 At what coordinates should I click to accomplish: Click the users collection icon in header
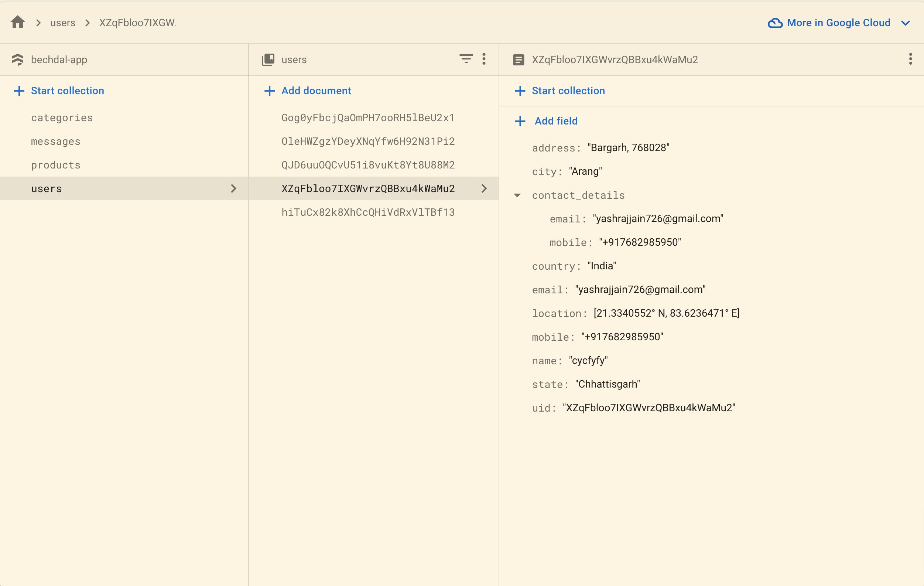tap(268, 59)
